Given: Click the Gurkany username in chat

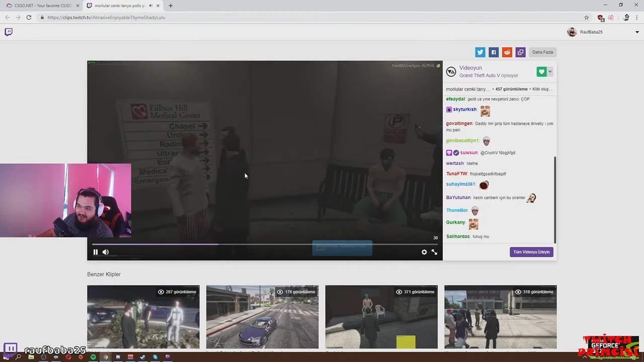Looking at the screenshot, I should tap(455, 222).
